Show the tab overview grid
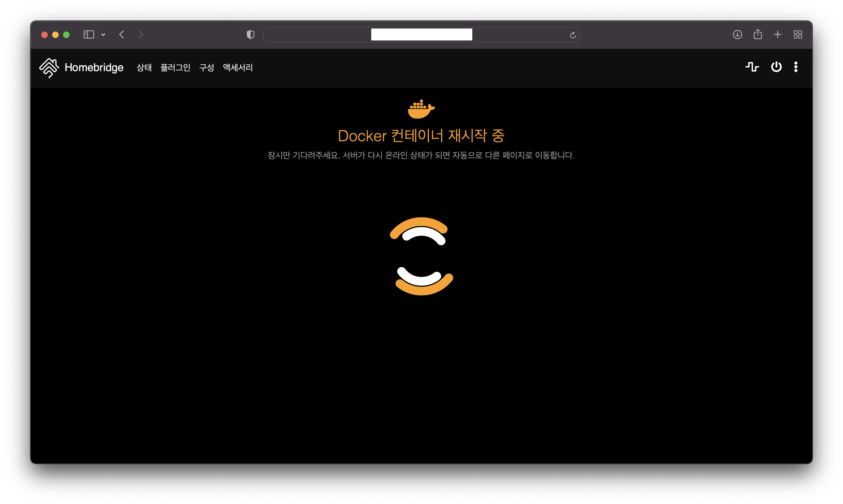 [x=798, y=35]
